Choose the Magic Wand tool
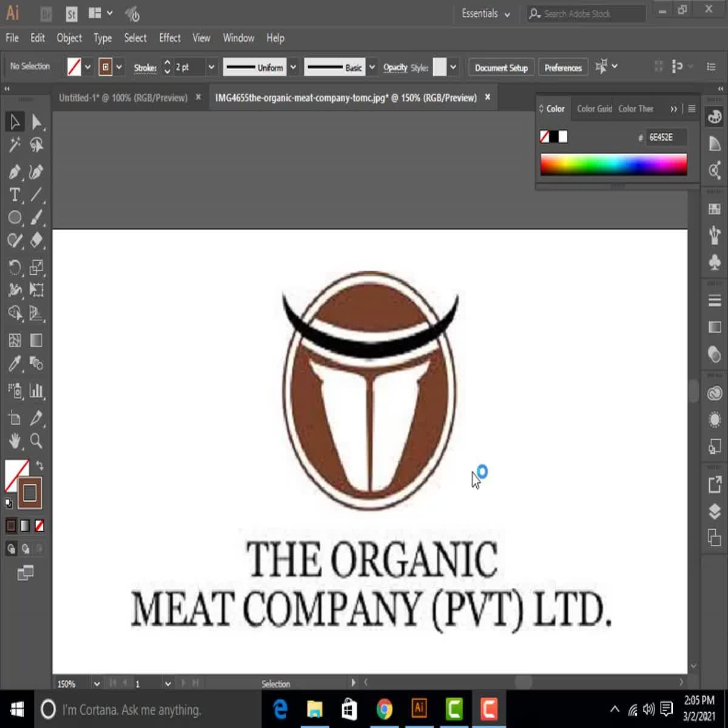Screen dimensions: 728x728 point(15,146)
